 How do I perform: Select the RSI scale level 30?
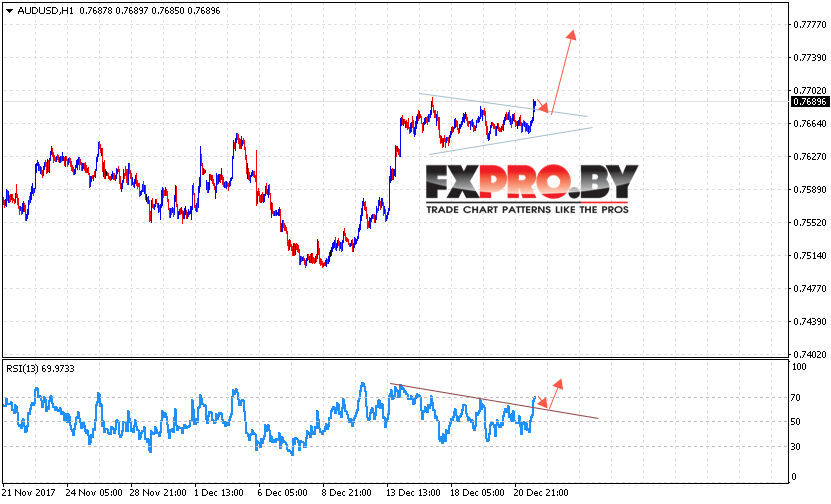(795, 447)
